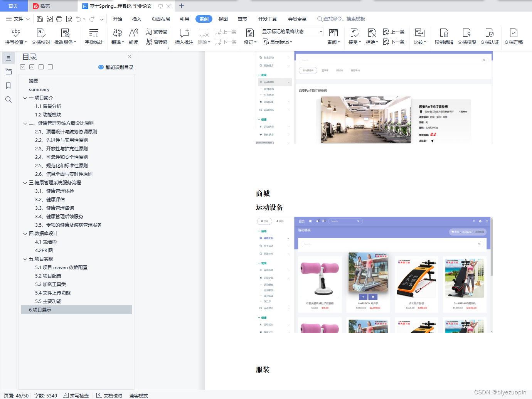Screen dimensions: 532x399
Task: Click the 文档认证 icon
Action: (x=490, y=37)
